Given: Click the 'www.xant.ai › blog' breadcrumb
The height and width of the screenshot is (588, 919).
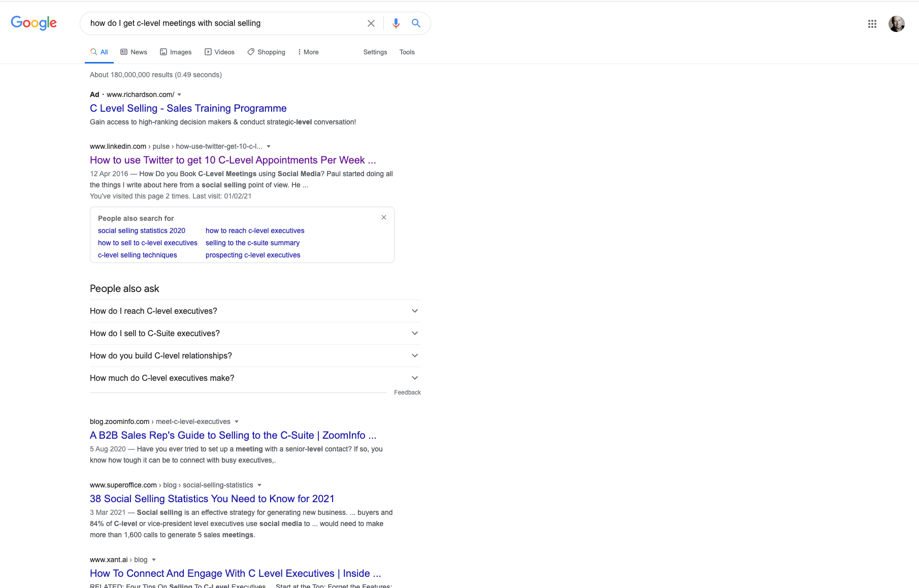Looking at the screenshot, I should [x=119, y=560].
